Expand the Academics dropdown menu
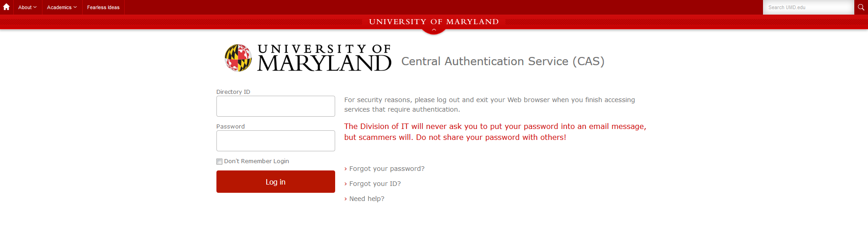This screenshot has width=868, height=242. point(62,7)
